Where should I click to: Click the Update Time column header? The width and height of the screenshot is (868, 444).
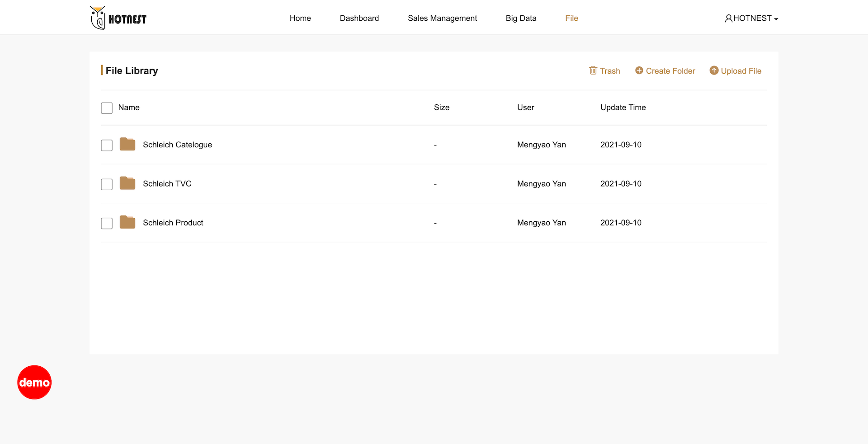pos(623,107)
